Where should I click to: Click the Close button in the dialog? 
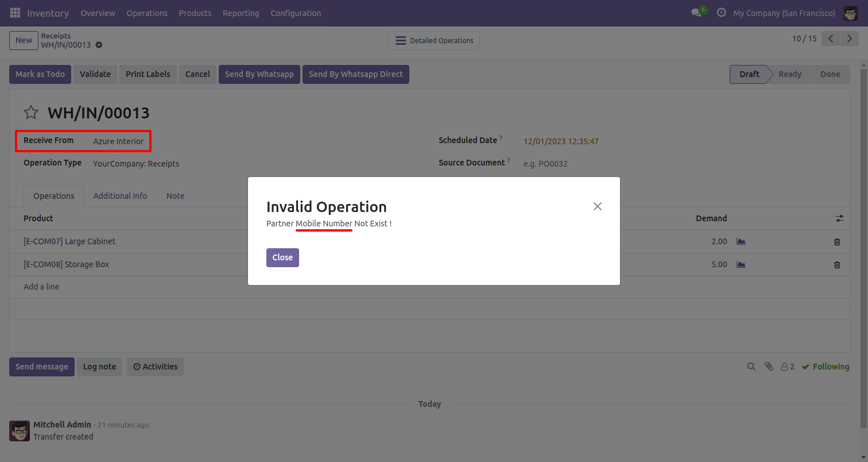(282, 257)
